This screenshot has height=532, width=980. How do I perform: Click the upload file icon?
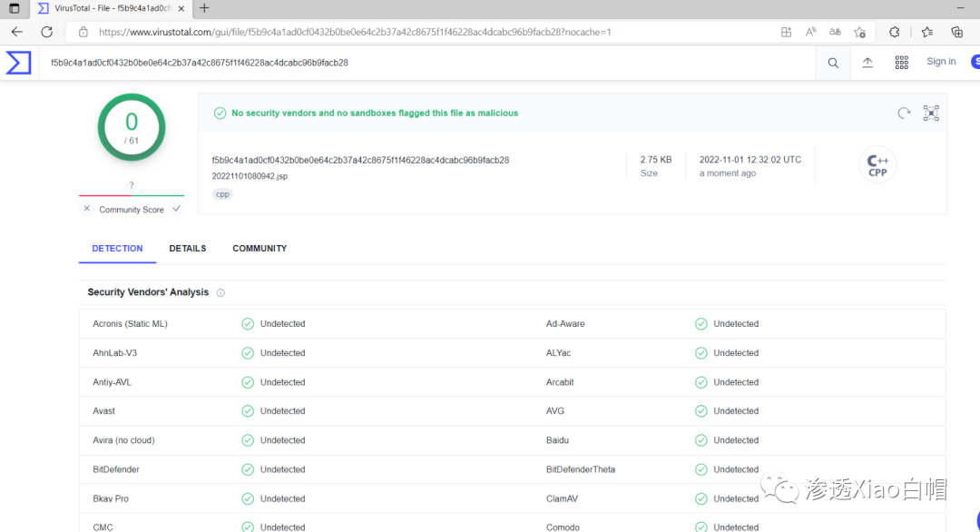[x=867, y=63]
